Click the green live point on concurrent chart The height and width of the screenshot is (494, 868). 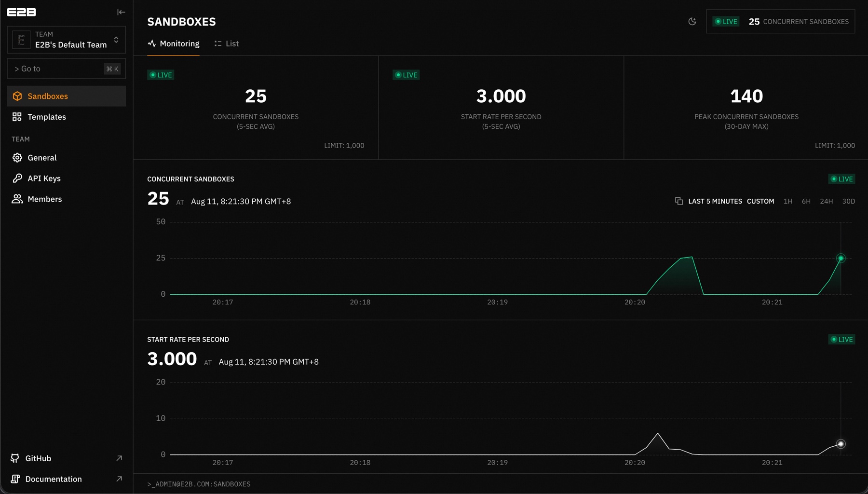tap(841, 259)
